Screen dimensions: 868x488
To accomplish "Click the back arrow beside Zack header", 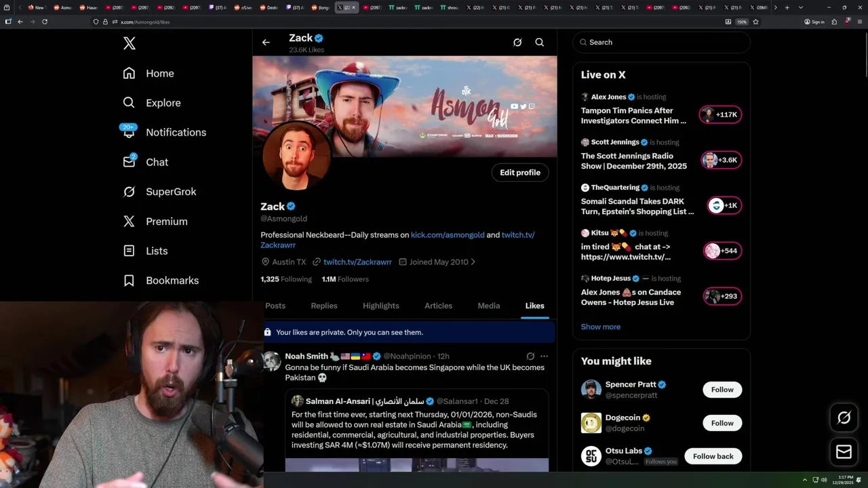I will 266,42.
